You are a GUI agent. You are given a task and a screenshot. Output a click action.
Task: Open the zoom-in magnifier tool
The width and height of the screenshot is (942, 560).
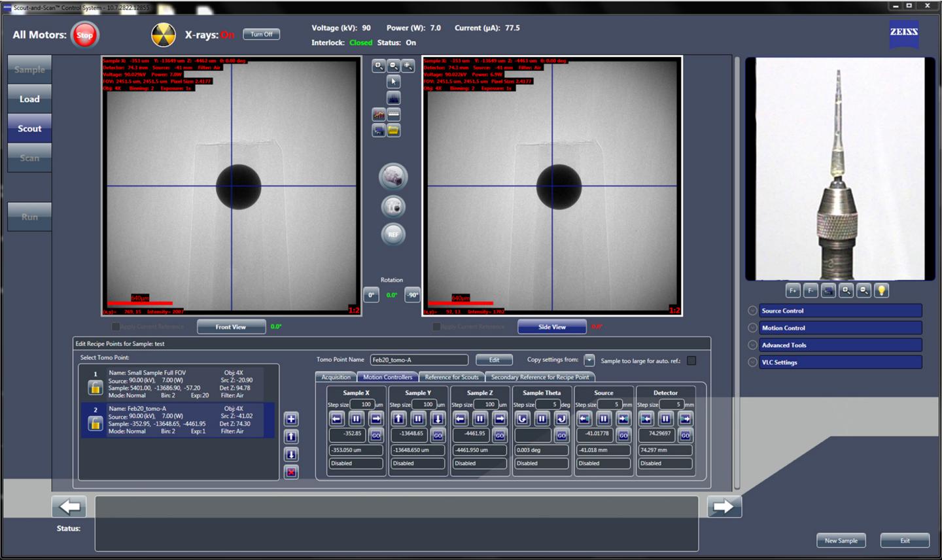[x=379, y=66]
